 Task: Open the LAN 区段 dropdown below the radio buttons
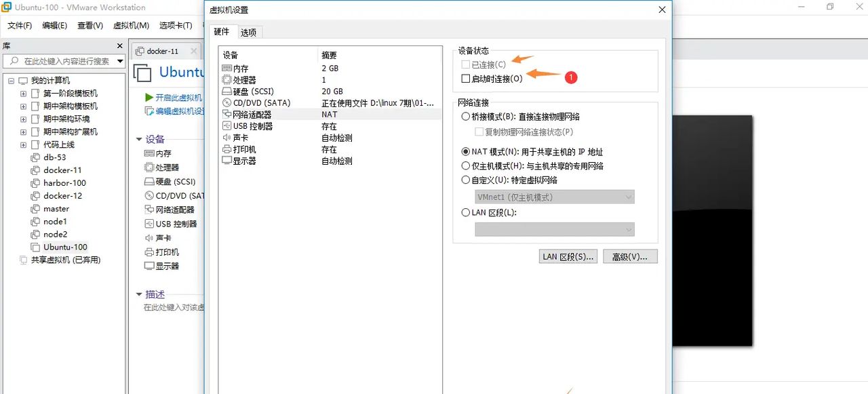click(554, 229)
